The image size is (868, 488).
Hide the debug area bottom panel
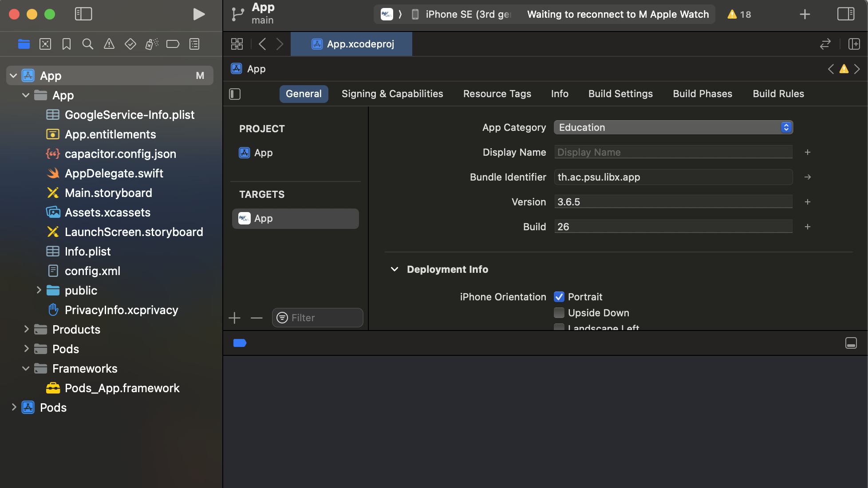(x=851, y=343)
